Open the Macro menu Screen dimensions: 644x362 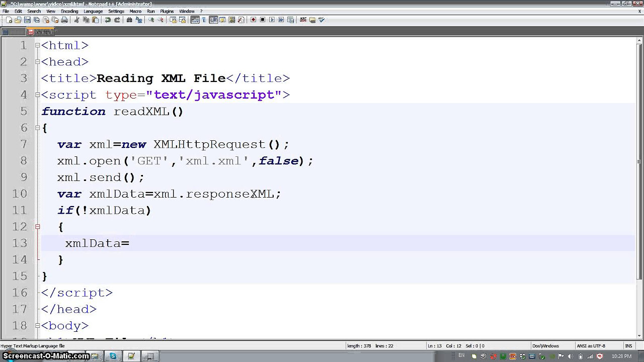(135, 11)
